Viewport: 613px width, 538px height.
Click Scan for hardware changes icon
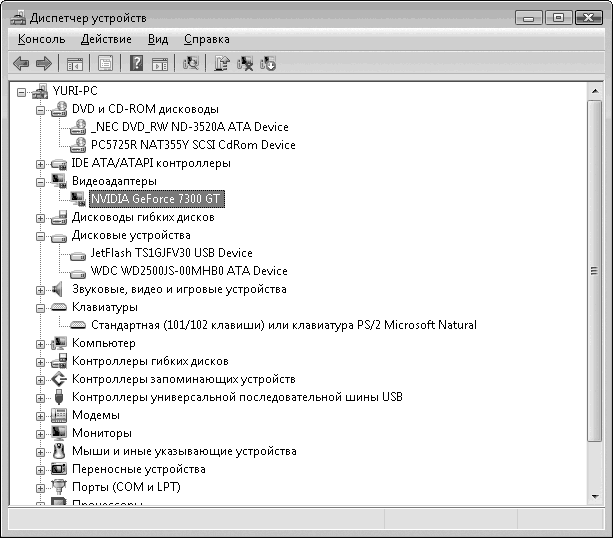click(x=191, y=64)
